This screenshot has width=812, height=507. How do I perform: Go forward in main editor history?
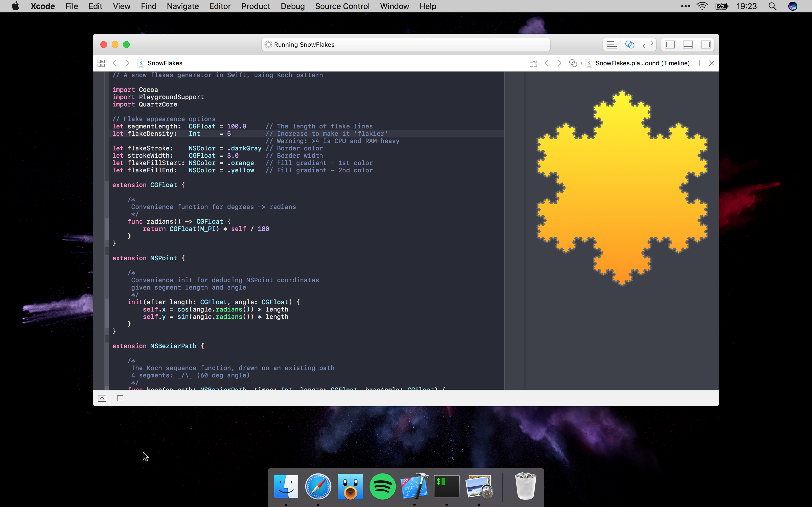127,63
